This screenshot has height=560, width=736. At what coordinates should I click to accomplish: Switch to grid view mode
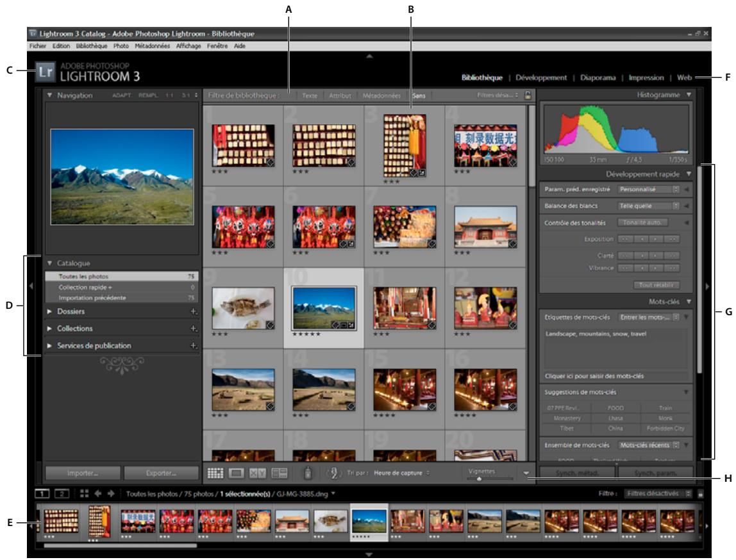click(215, 474)
